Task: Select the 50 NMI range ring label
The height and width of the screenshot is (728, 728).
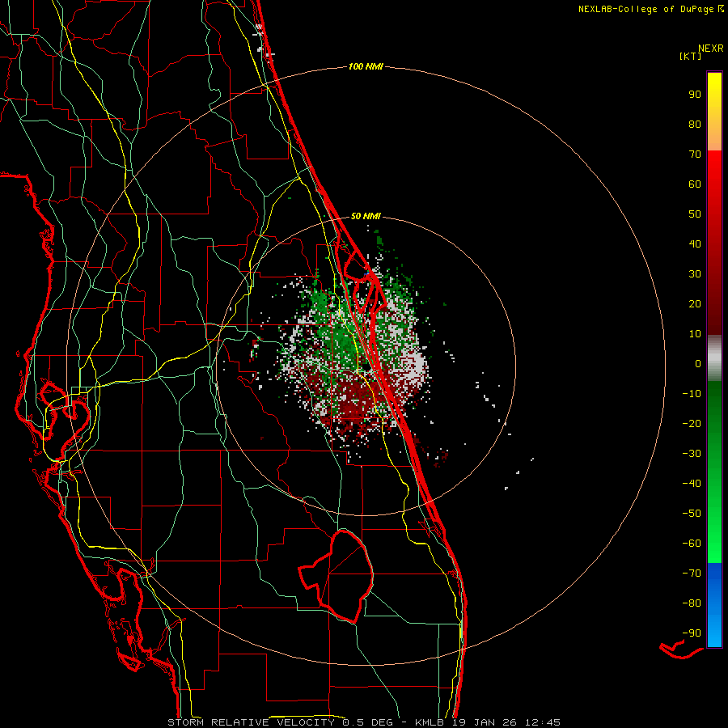Action: coord(366,216)
